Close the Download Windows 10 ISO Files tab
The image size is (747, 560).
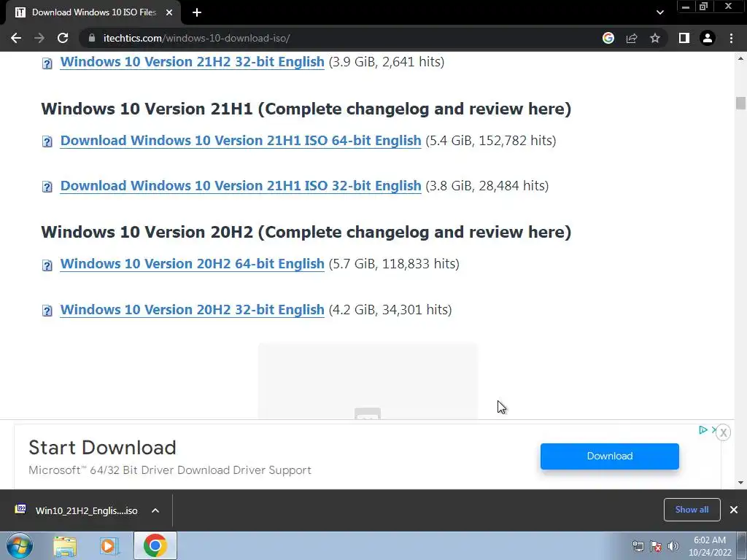pyautogui.click(x=169, y=12)
